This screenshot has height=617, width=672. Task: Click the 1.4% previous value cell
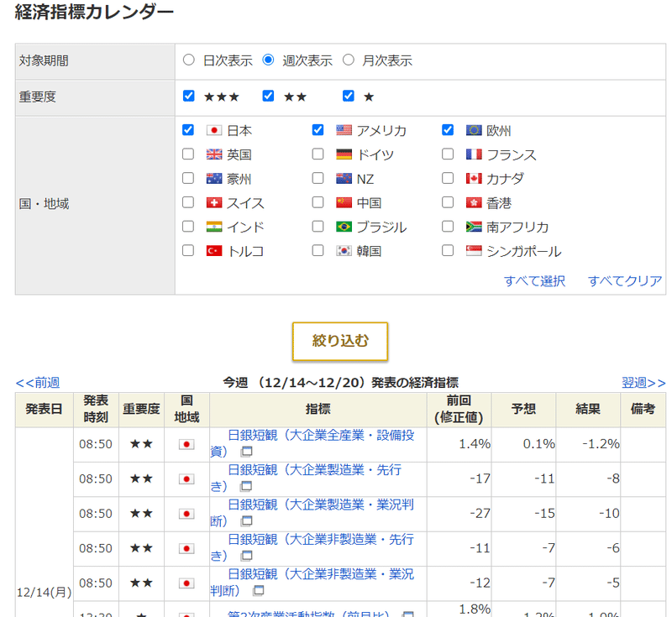pos(459,444)
